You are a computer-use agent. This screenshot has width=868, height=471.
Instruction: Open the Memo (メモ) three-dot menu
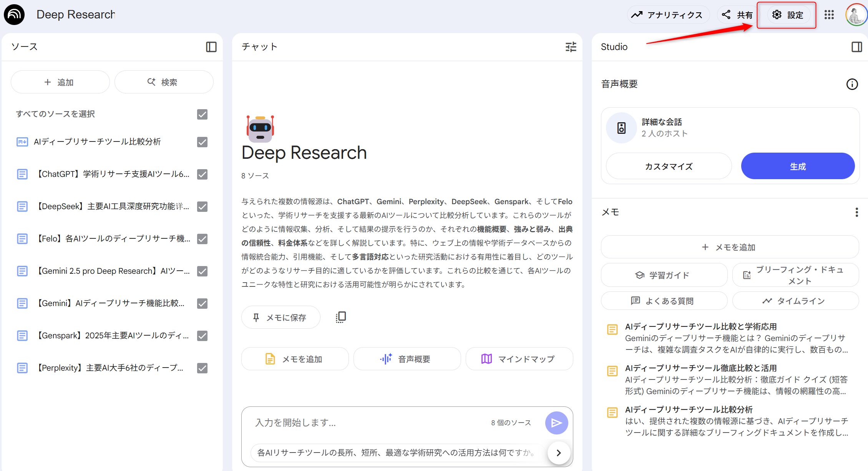point(856,212)
